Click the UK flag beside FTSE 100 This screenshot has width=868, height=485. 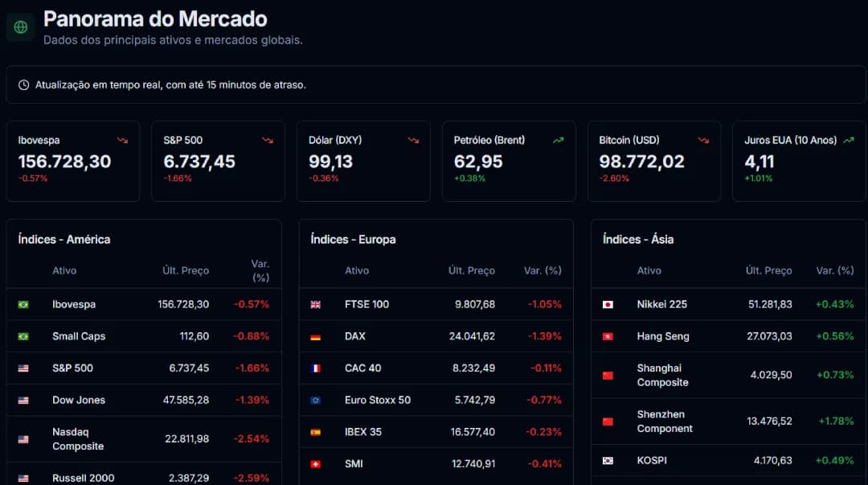pyautogui.click(x=316, y=304)
